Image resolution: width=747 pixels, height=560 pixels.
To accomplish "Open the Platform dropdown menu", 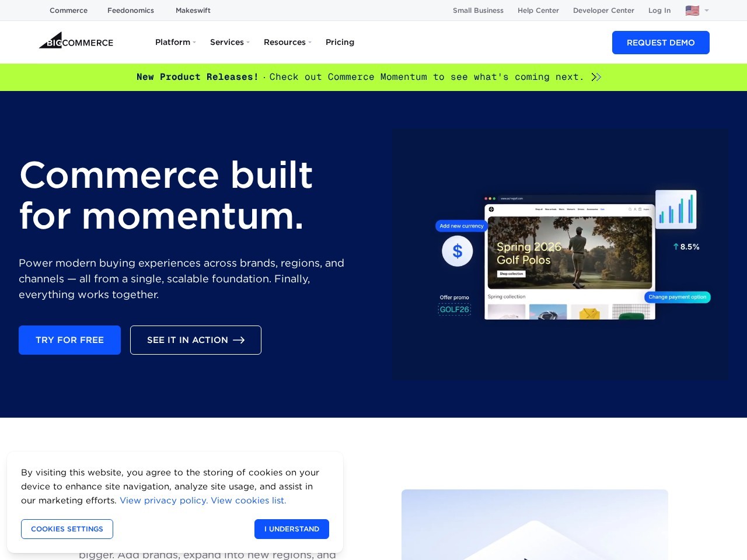I will (x=176, y=42).
